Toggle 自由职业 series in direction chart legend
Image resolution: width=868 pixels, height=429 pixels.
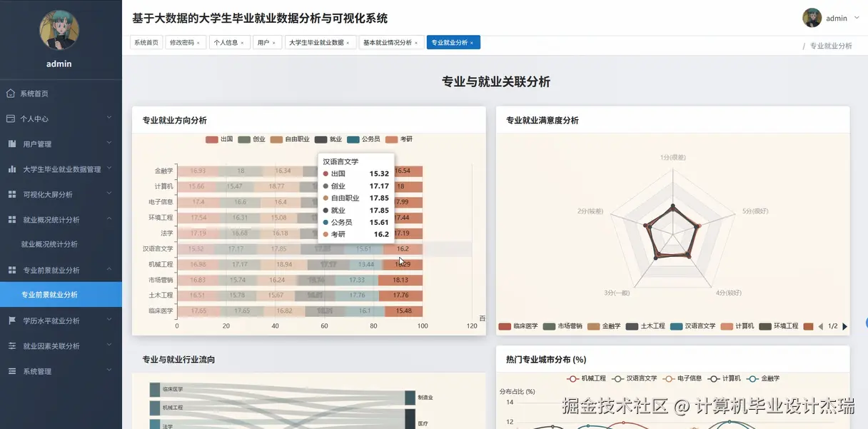[x=290, y=140]
